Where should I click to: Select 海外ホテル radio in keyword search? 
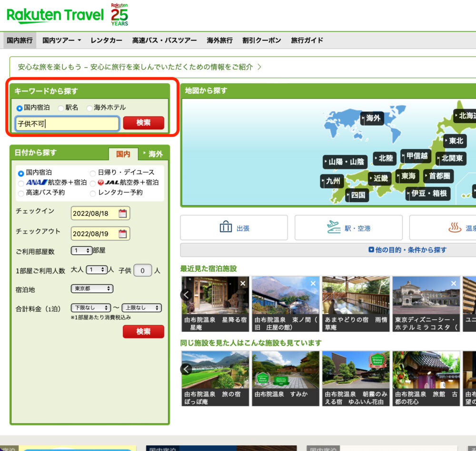[89, 108]
